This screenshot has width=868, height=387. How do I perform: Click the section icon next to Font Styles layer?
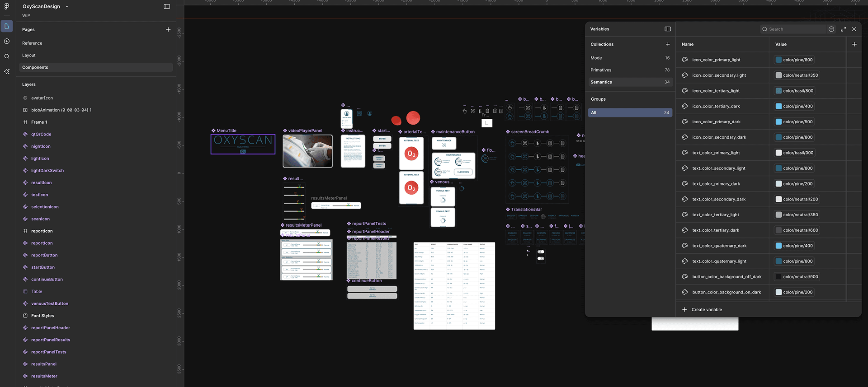(25, 316)
